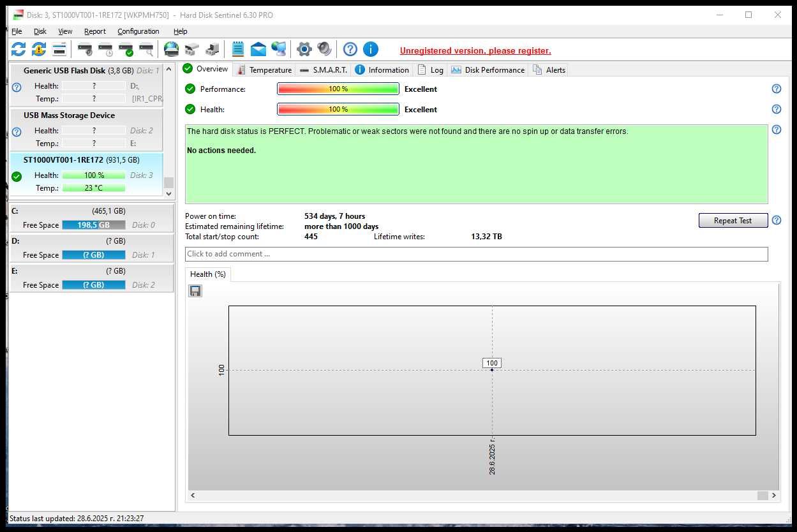Click the help icon beside status text box
The image size is (797, 532).
pos(777,129)
